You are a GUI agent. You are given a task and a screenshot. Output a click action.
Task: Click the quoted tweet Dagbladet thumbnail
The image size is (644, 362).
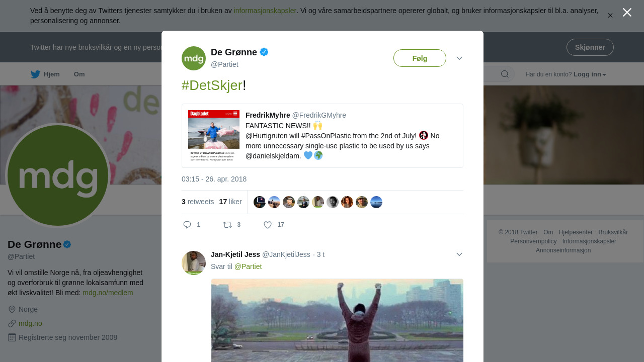pos(214,136)
